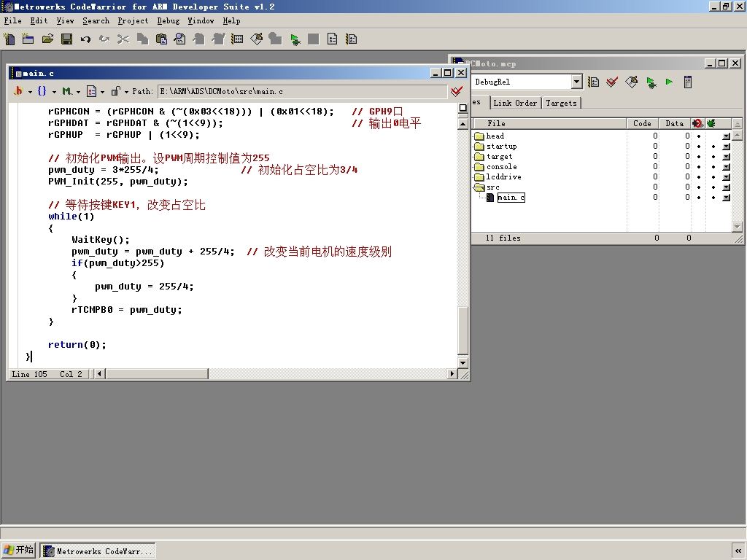Click Debug icon in project window
Screen dimensions: 747x560
pos(651,82)
